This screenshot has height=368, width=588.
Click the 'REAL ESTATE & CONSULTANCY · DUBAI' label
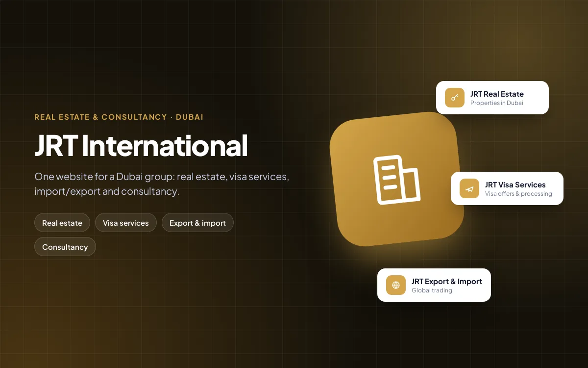(x=119, y=117)
